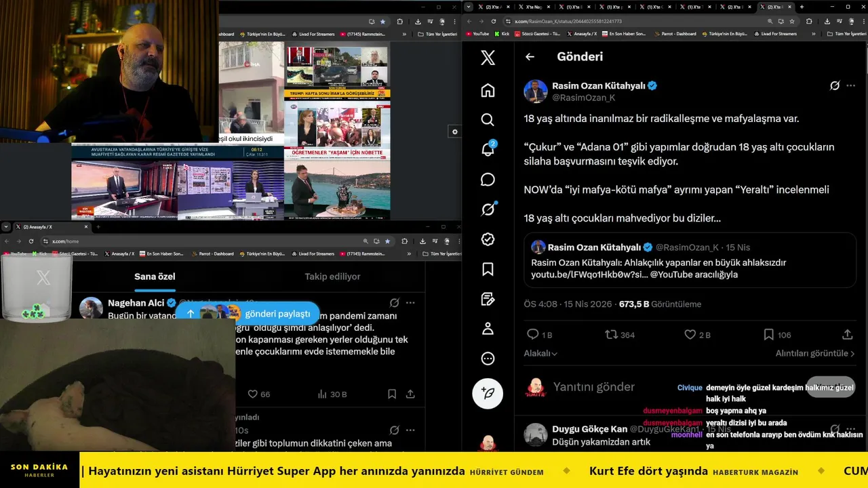Screen dimensions: 868x488
Task: Open X home icon in left sidebar
Action: [x=488, y=91]
